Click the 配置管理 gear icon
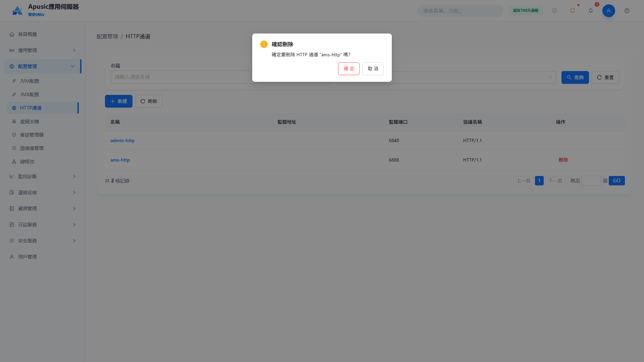This screenshot has width=644, height=362. coord(12,66)
